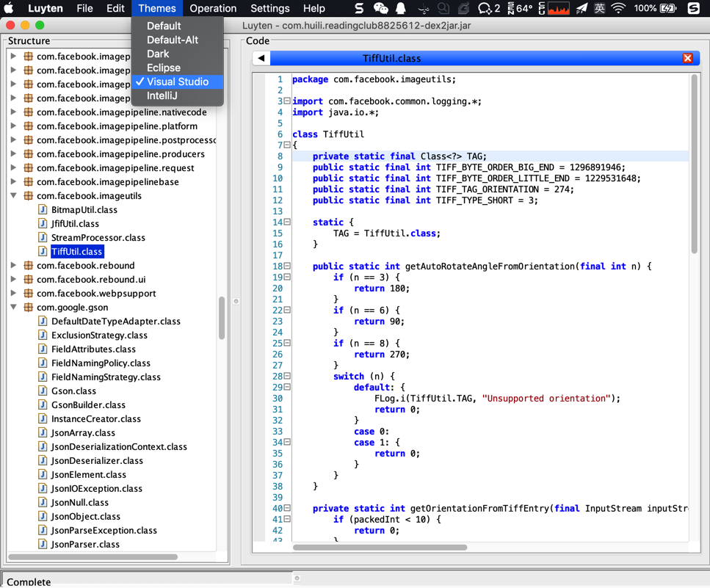Click the package icon for com.facebook.imagepipelinebase
Viewport: 710px width, 588px height.
point(28,182)
